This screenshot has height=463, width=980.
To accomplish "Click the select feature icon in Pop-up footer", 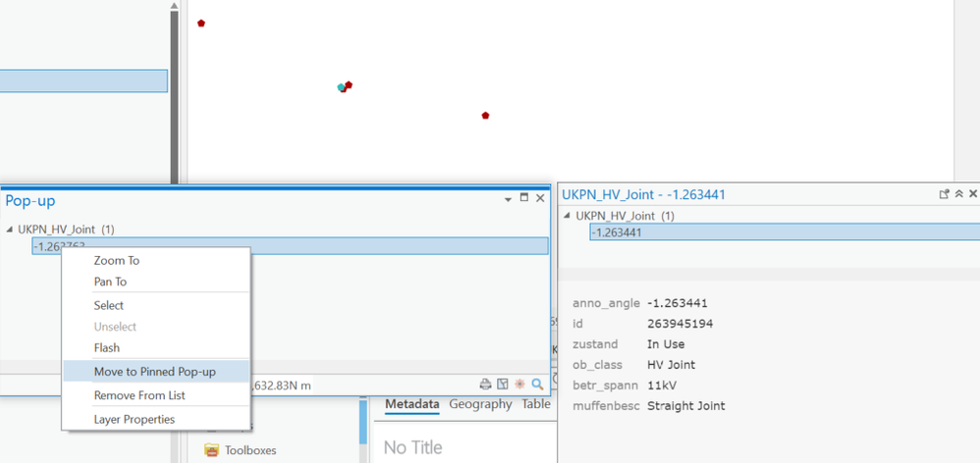I will click(x=503, y=385).
